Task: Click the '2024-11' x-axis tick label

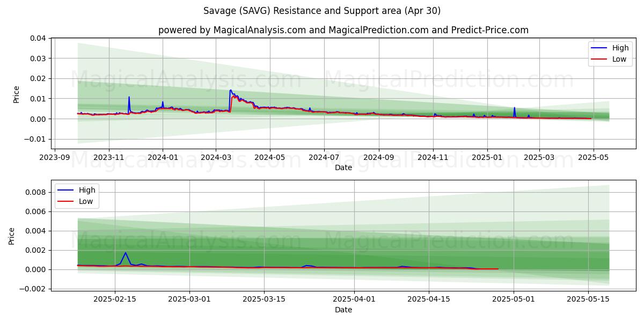Action: [x=433, y=158]
